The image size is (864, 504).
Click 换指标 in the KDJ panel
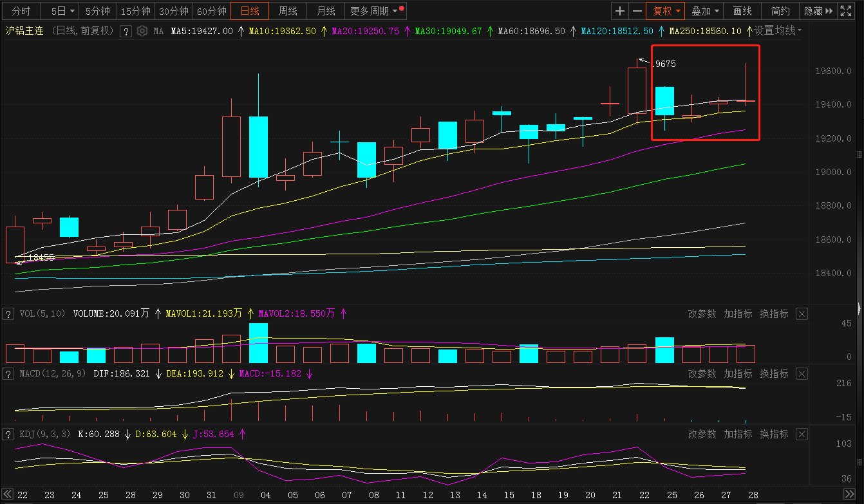tap(774, 434)
